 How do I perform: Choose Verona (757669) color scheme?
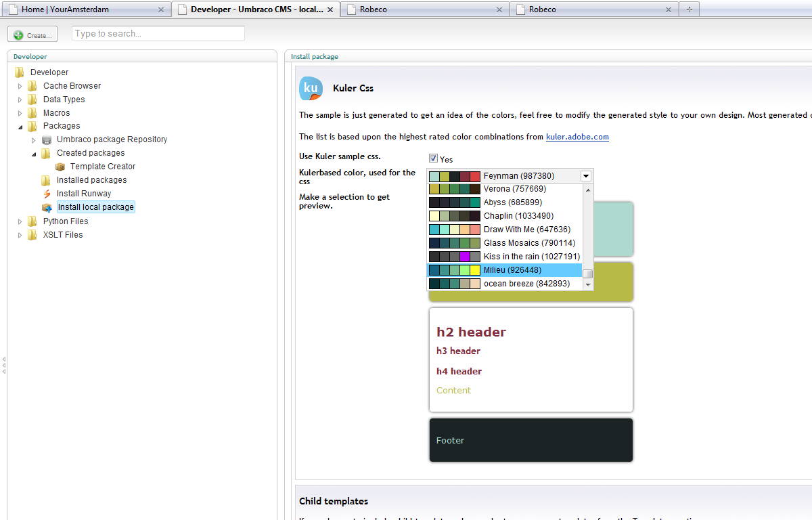click(x=505, y=189)
